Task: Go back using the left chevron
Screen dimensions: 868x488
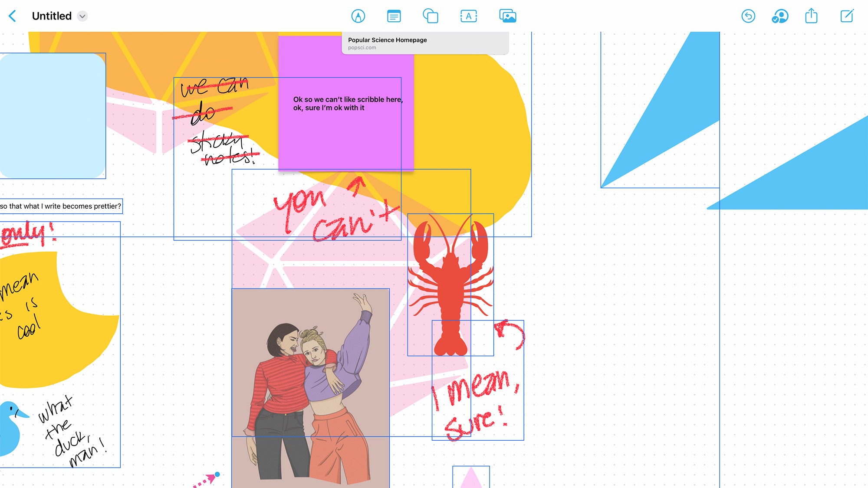Action: point(13,16)
